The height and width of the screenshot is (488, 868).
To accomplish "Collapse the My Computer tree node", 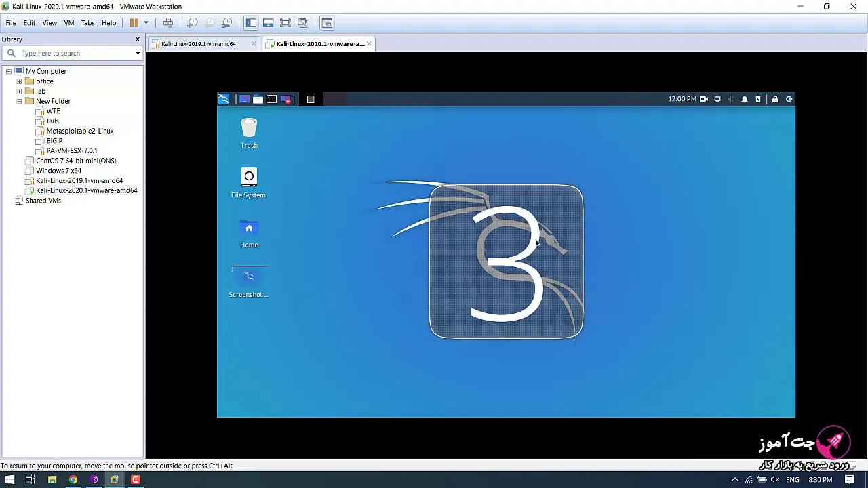I will click(x=9, y=71).
